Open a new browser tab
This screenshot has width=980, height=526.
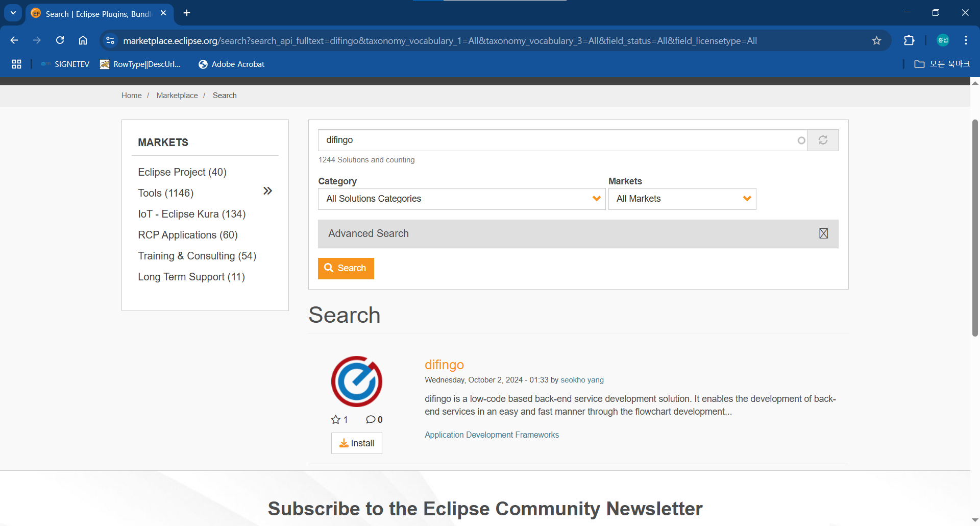coord(187,13)
